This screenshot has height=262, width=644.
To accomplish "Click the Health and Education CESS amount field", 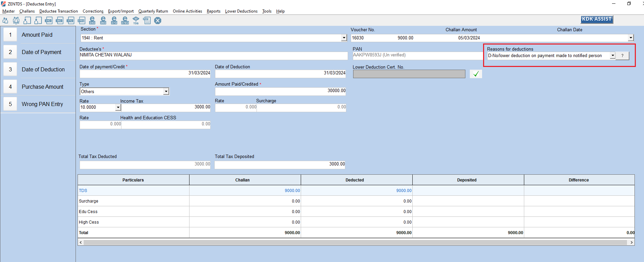I will (166, 125).
